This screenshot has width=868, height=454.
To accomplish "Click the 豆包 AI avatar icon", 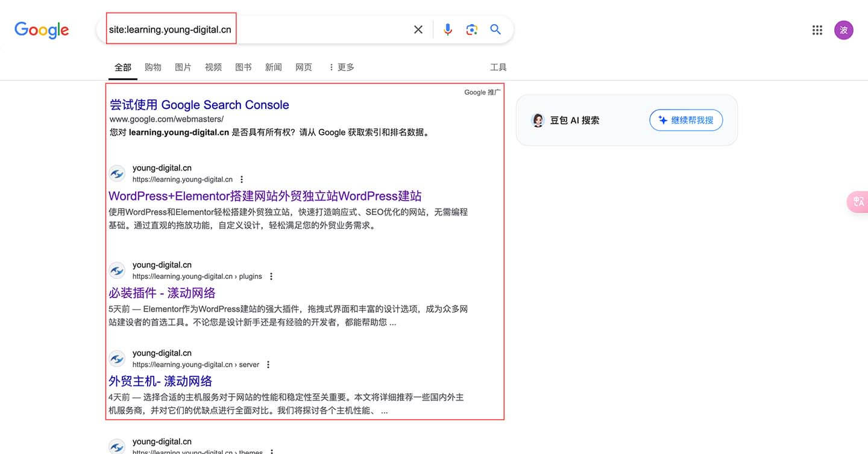I will tap(538, 120).
